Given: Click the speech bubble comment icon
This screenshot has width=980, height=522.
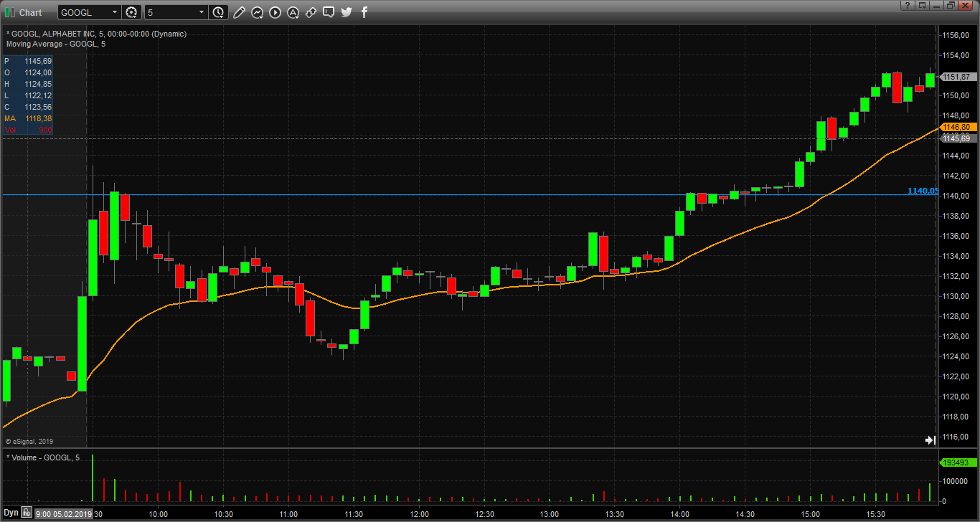Looking at the screenshot, I should click(x=329, y=12).
